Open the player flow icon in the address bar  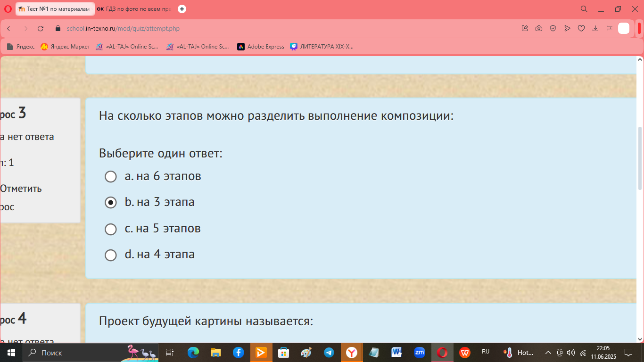[567, 29]
